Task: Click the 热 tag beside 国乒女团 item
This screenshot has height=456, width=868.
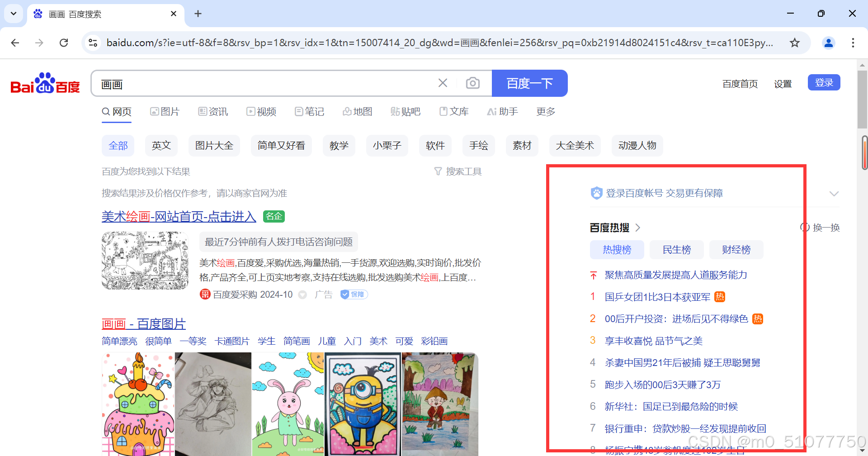Action: click(x=720, y=297)
